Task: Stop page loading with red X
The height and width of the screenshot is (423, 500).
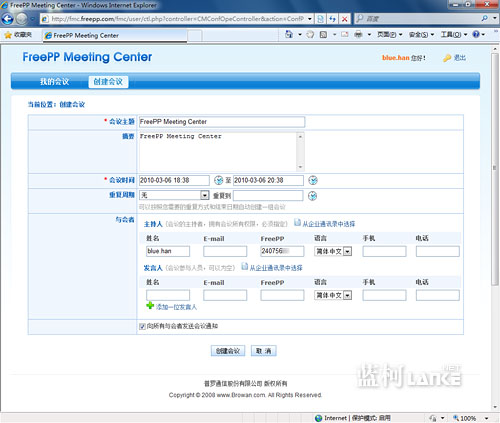Action: (345, 19)
